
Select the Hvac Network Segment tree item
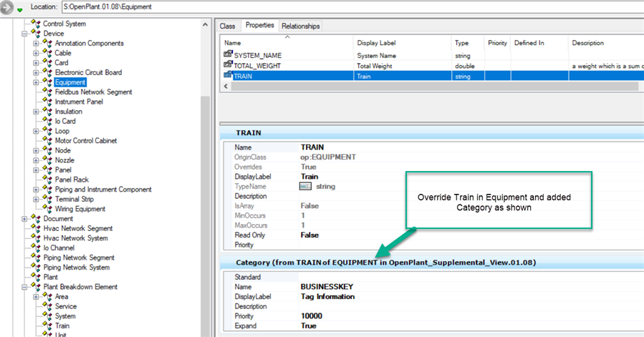pyautogui.click(x=78, y=228)
